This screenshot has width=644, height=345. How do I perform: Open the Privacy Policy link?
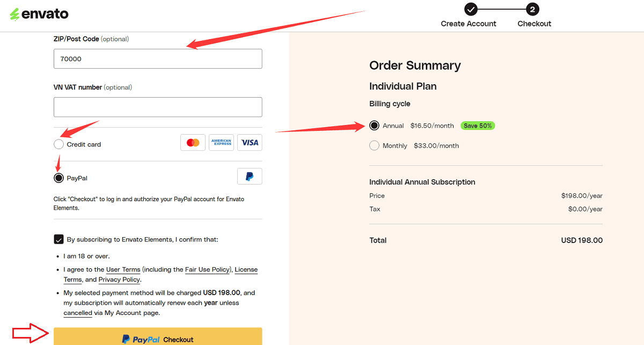tap(119, 280)
